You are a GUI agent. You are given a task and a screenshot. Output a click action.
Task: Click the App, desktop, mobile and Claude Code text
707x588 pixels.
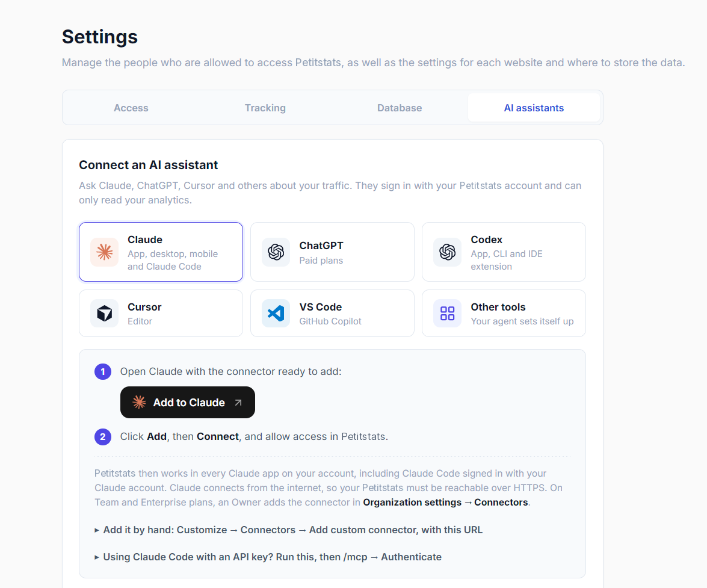click(173, 260)
